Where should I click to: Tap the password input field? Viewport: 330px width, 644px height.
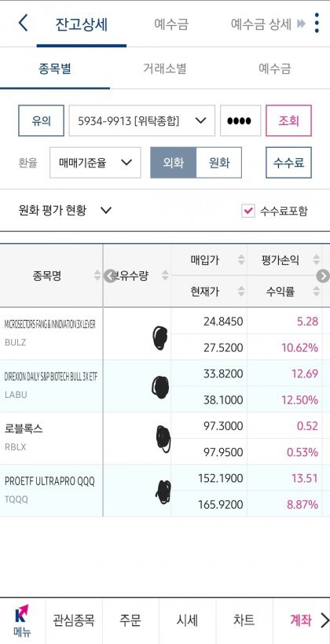pos(240,121)
